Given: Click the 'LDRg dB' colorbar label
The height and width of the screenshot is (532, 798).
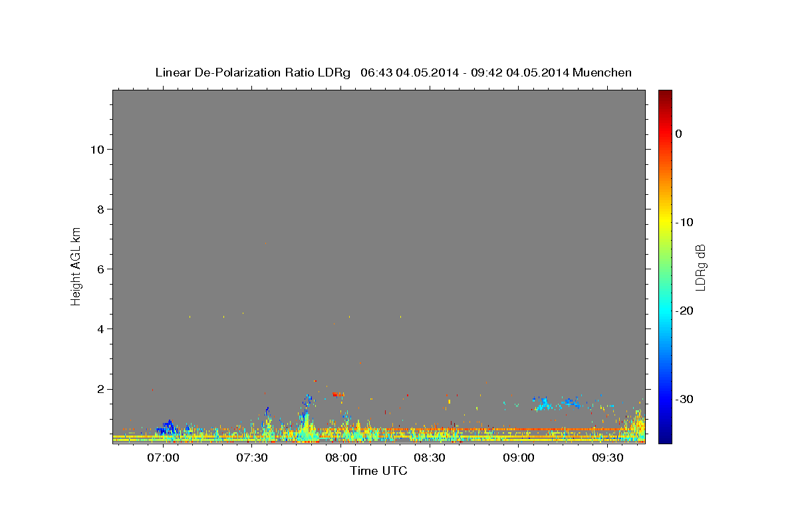Looking at the screenshot, I should pyautogui.click(x=700, y=267).
